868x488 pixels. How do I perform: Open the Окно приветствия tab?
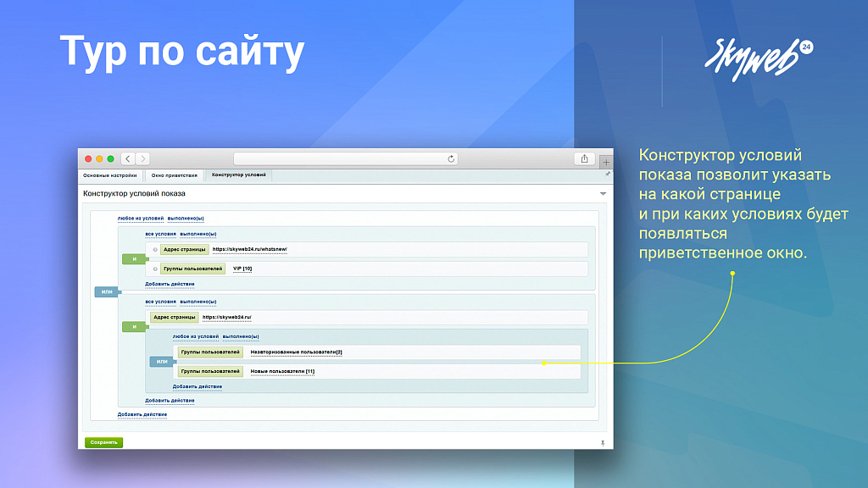(175, 174)
